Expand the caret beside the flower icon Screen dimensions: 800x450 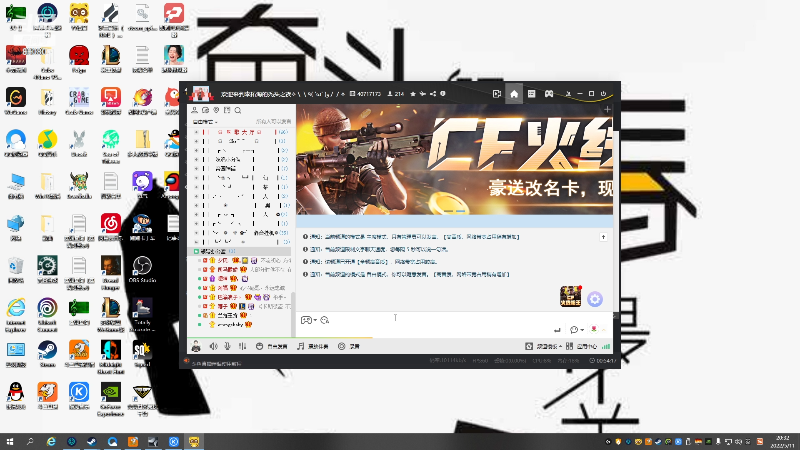(x=604, y=330)
